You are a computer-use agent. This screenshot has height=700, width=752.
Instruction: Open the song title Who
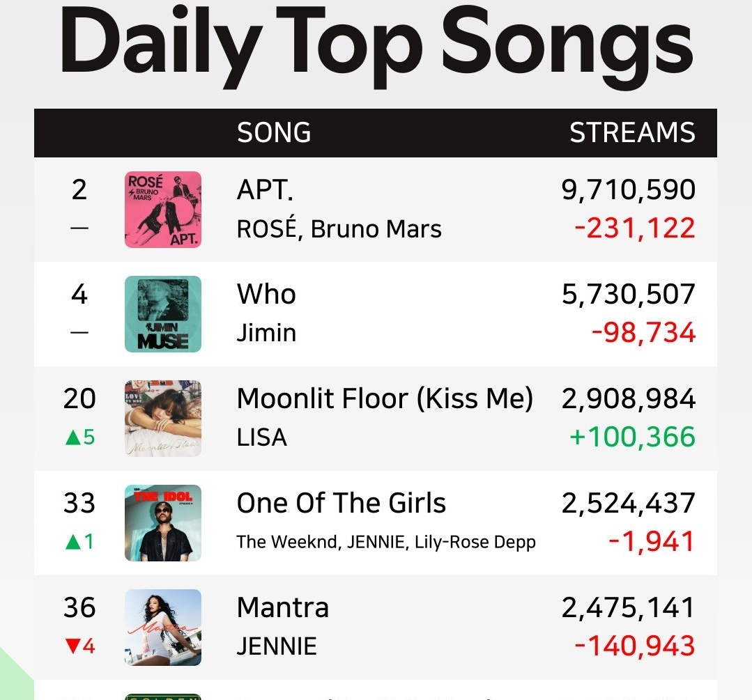point(266,294)
